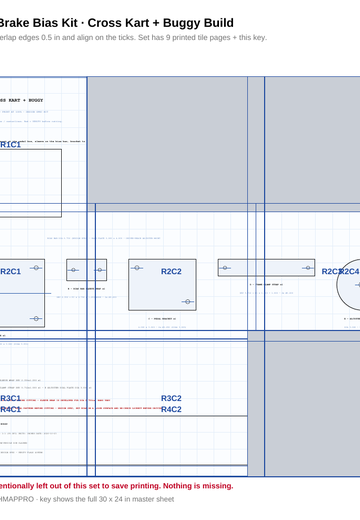
Task: Click the 'KART + BUGGY' header in the R1C1 tile
Action: [26, 100]
